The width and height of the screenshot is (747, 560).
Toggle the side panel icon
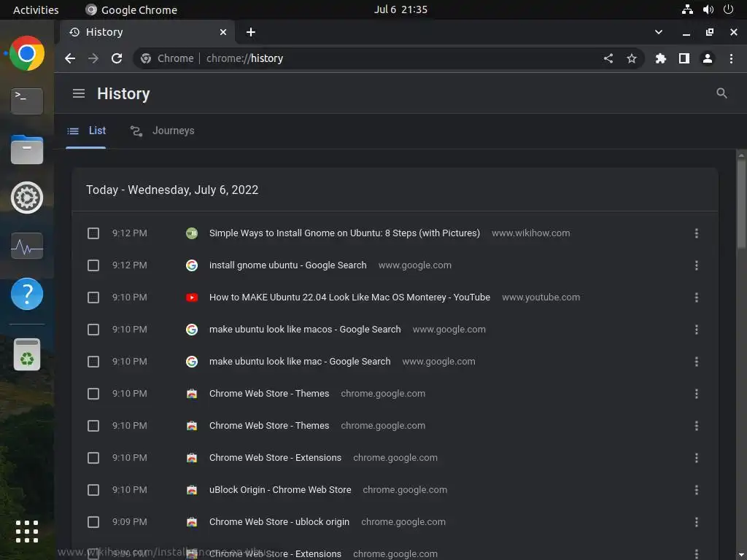[x=684, y=58]
